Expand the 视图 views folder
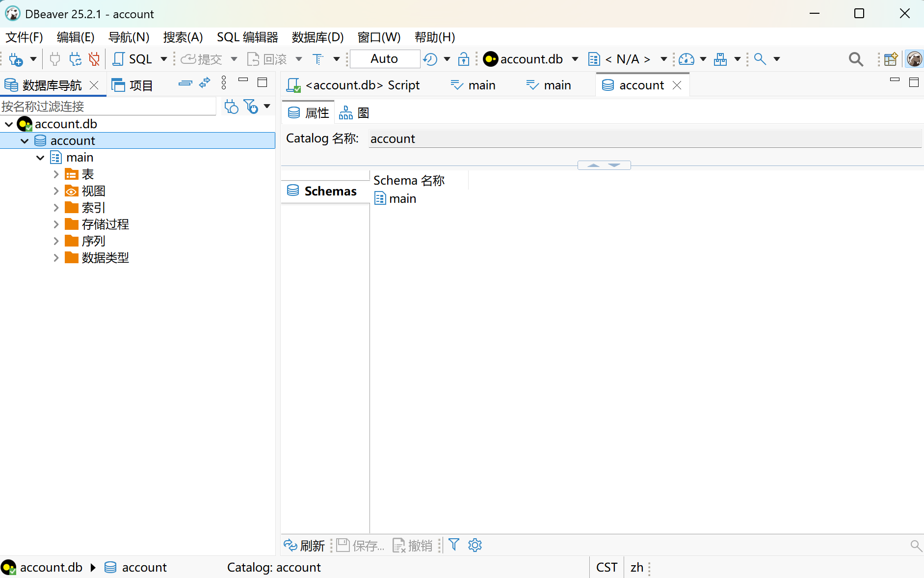Screen dimensions: 924x578 pyautogui.click(x=56, y=191)
